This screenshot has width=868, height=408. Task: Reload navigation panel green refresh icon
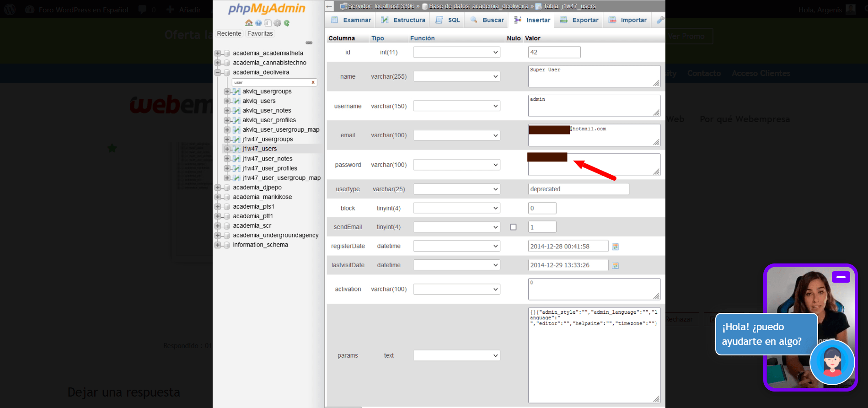(287, 23)
